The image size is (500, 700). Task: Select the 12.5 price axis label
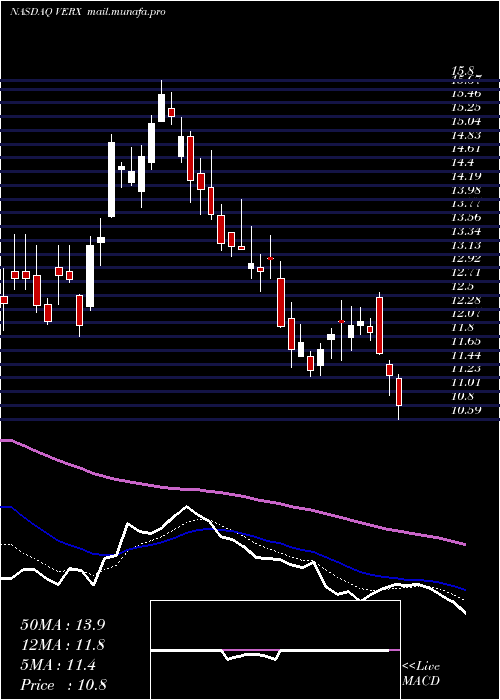(462, 287)
